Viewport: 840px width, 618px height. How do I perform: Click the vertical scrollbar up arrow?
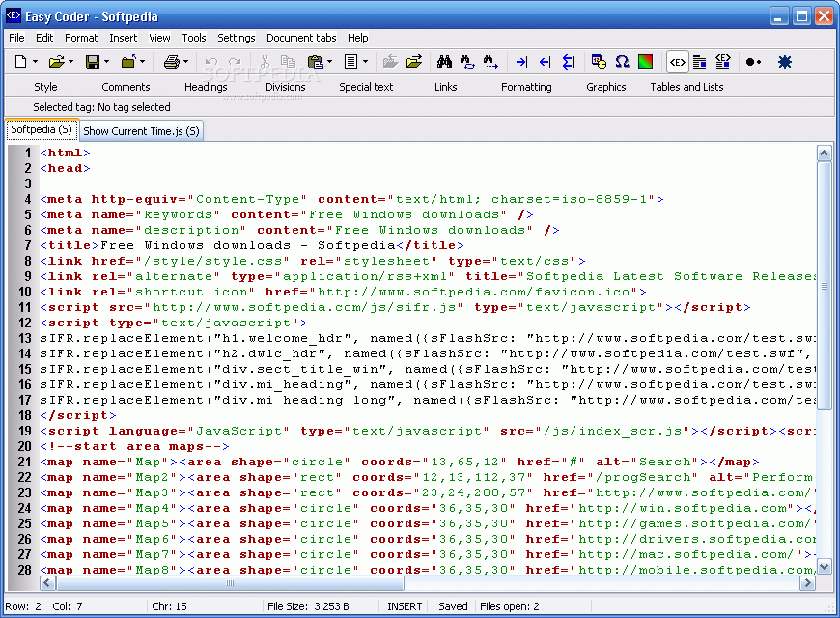824,154
